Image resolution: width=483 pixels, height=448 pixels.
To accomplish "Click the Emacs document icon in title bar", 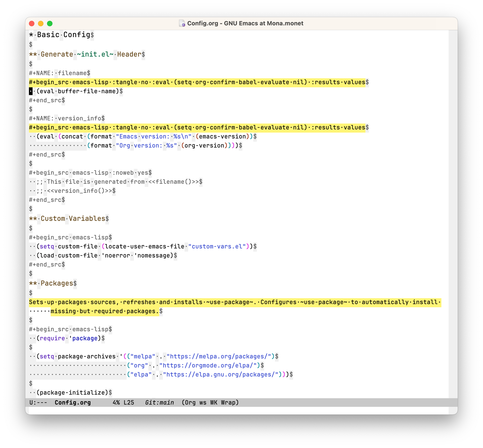I will (x=182, y=23).
